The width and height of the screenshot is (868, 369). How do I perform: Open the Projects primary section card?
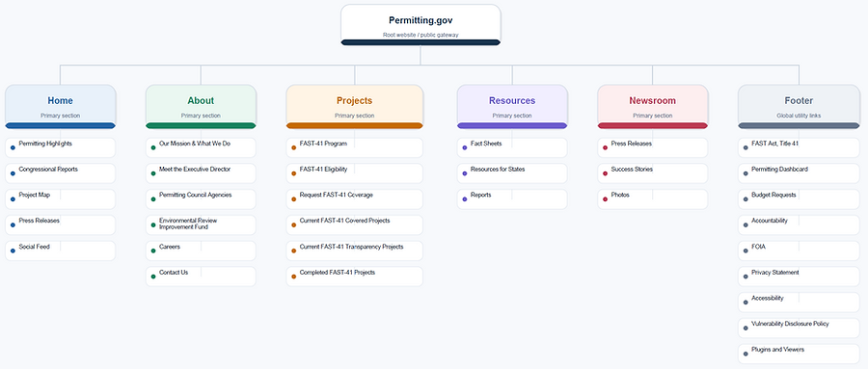point(354,106)
